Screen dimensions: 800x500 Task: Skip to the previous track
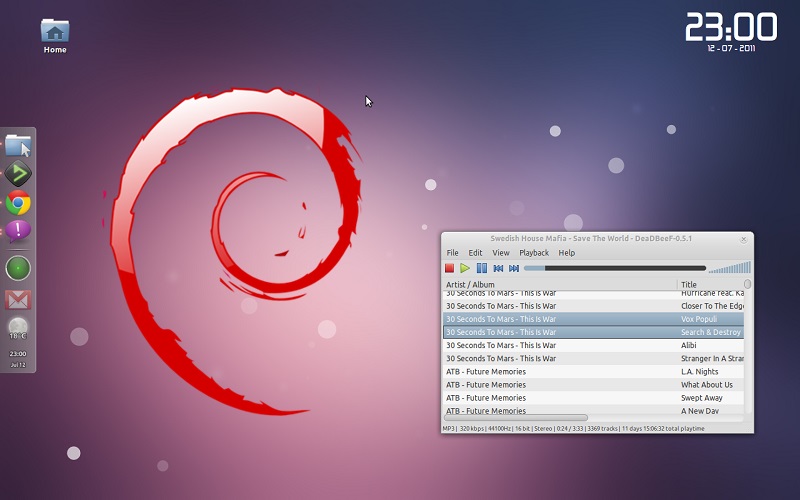pos(498,268)
